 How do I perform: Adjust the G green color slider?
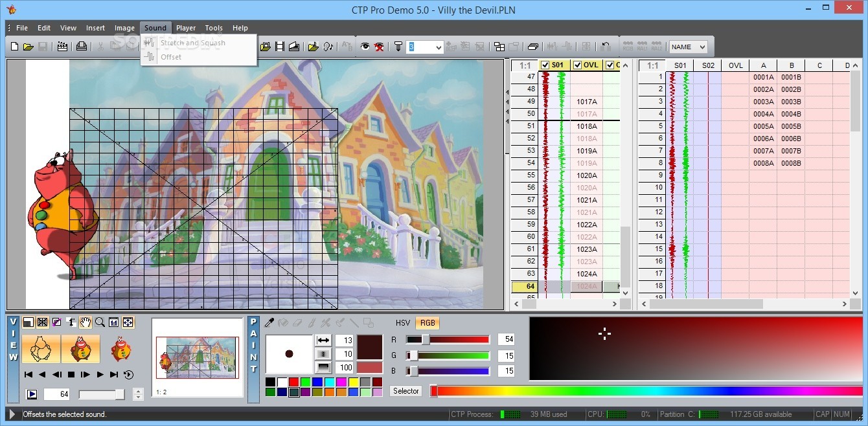pos(448,355)
